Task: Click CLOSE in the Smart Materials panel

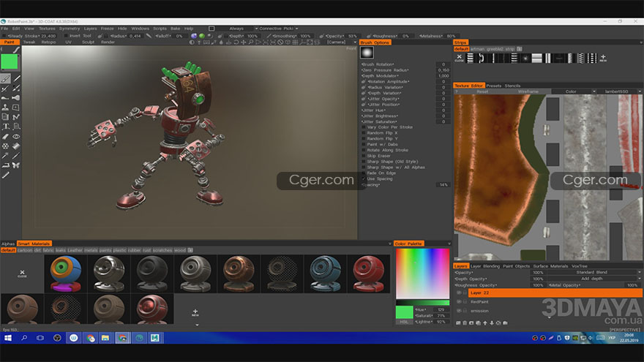Action: click(x=22, y=274)
